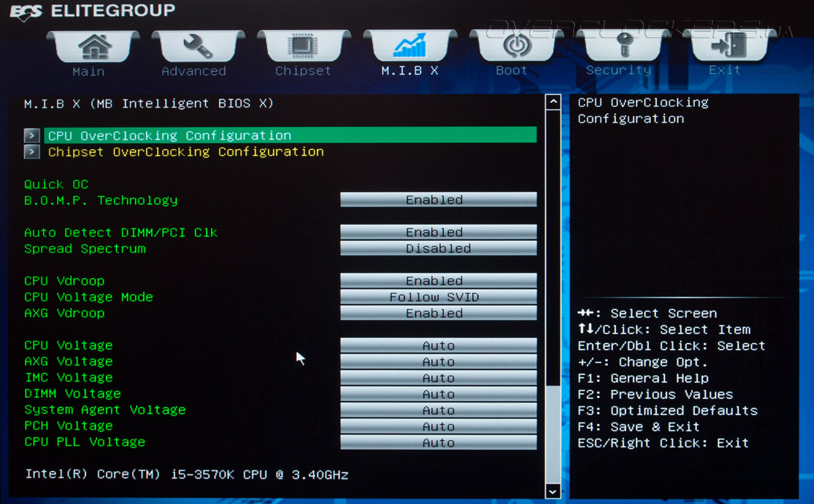Switch to the Exit tab label
The height and width of the screenshot is (504, 814).
(725, 70)
